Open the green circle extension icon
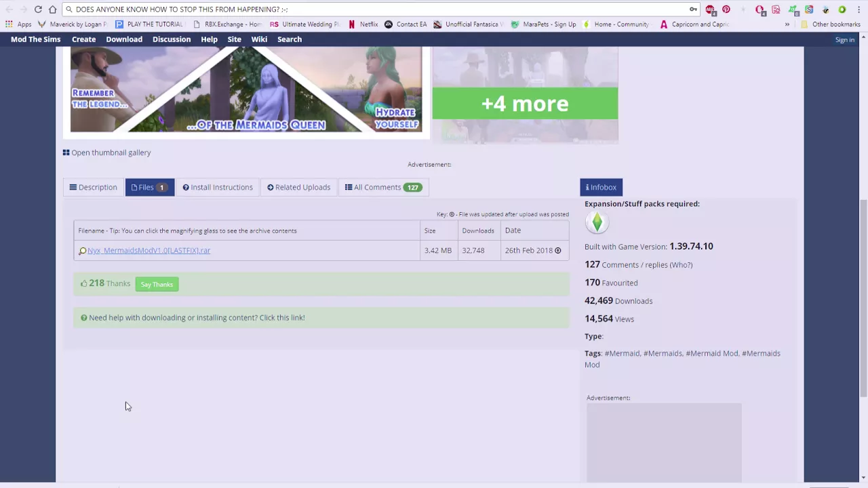Viewport: 868px width, 488px height. point(842,9)
